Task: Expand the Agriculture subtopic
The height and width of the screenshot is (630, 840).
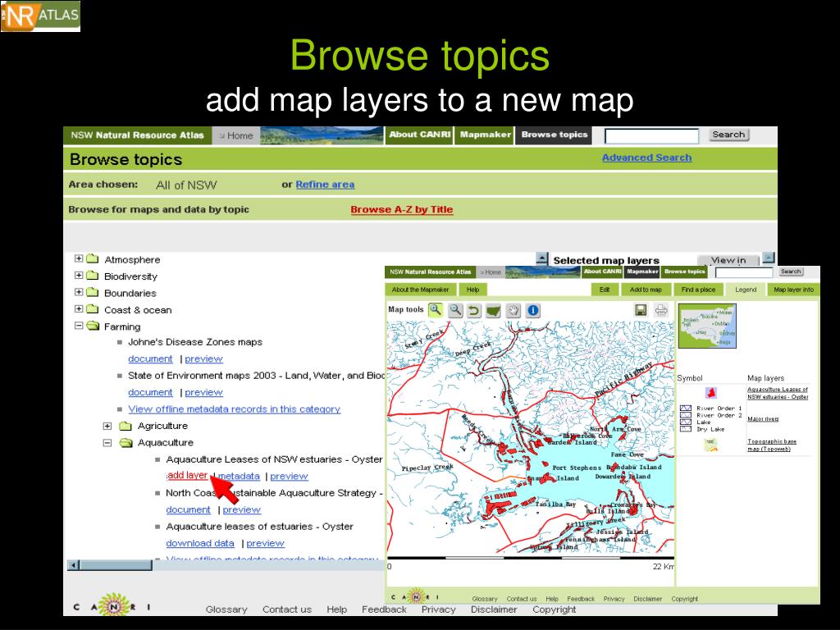Action: (107, 426)
